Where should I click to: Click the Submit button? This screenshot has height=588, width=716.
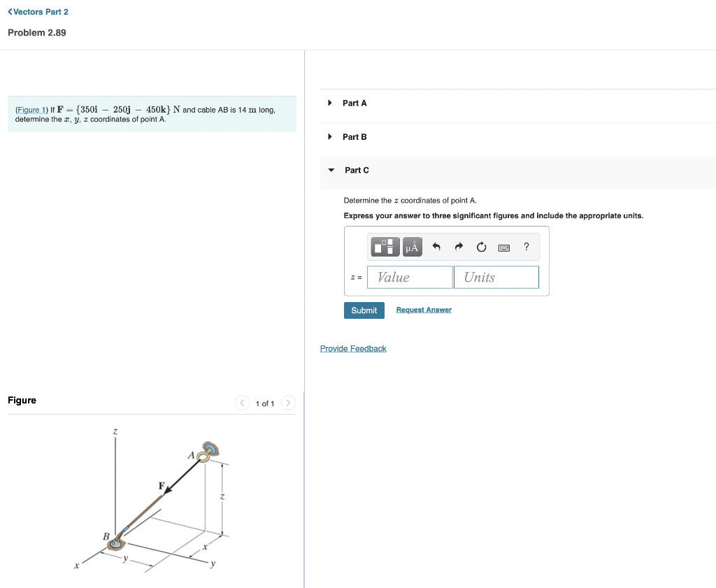pos(364,310)
